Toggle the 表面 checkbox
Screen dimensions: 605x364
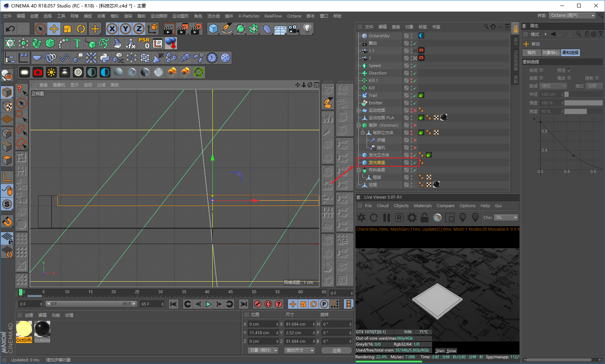[x=542, y=78]
